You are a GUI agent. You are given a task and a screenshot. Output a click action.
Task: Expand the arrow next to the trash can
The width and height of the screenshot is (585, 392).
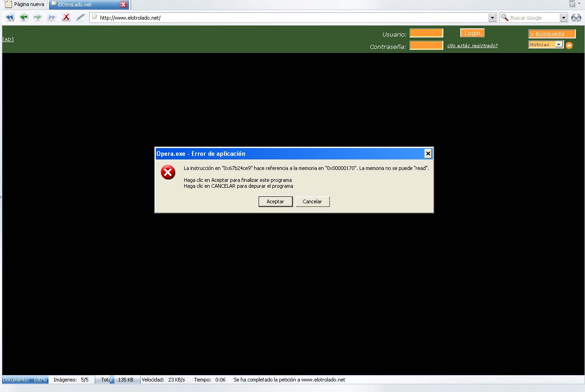coord(580,4)
